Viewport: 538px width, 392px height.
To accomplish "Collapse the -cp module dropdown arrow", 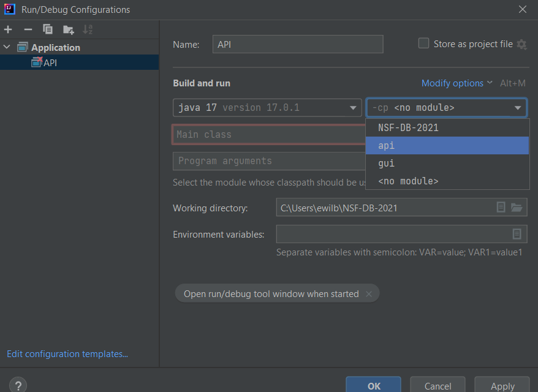I will coord(517,108).
